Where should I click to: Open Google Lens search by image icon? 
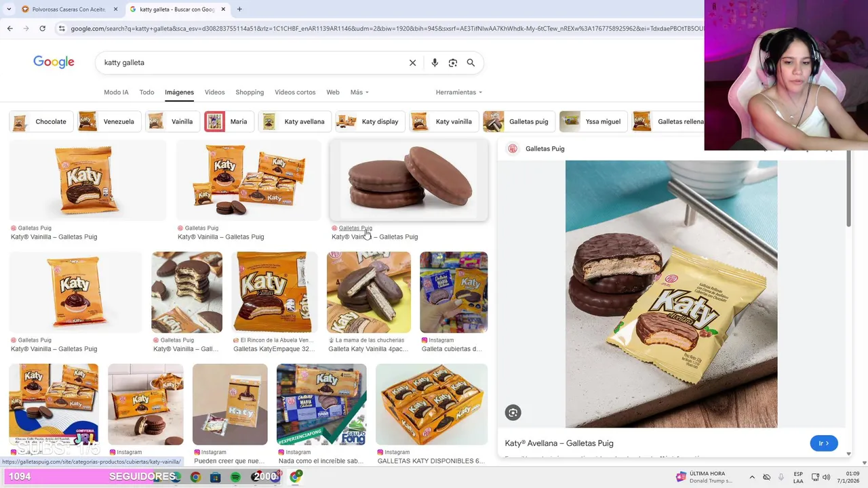click(x=453, y=62)
